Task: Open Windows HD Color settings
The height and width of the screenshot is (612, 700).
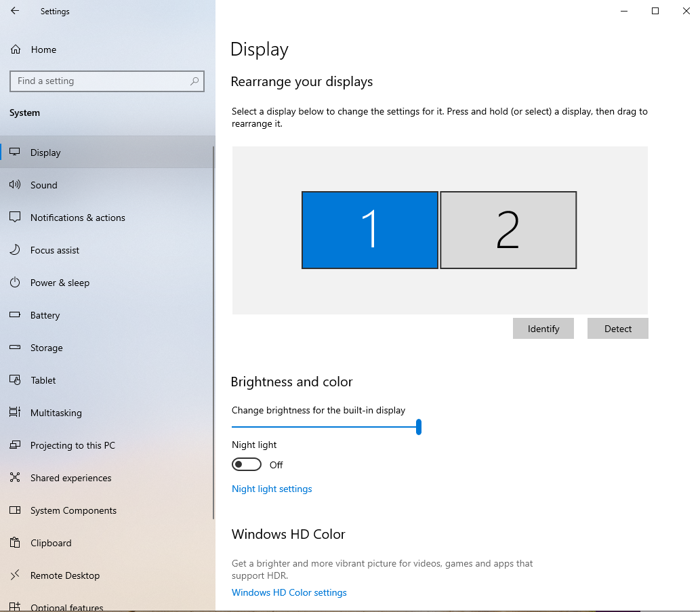Action: pos(289,592)
